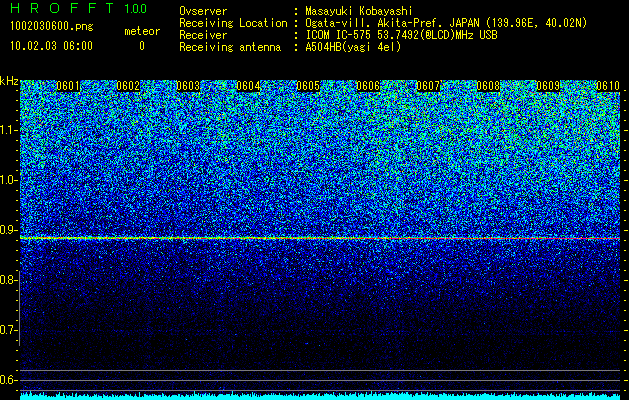
Task: Click the 0.6 kHz axis label
Action: click(9, 380)
